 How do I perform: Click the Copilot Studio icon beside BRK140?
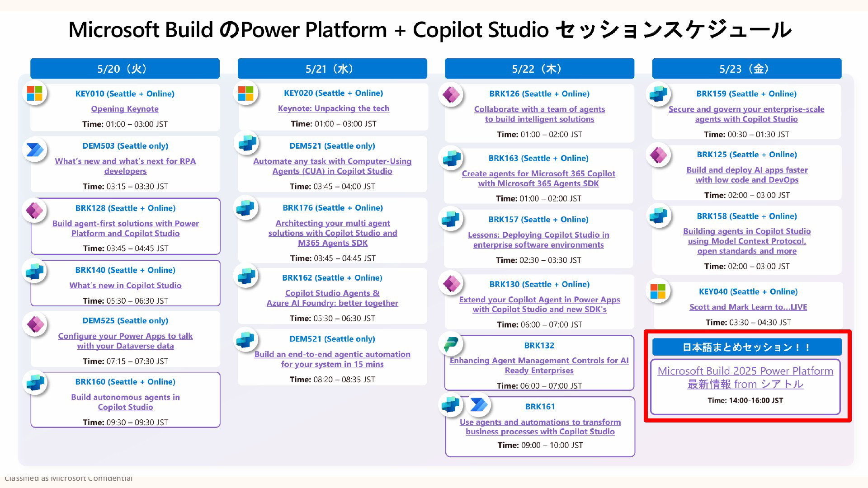tap(35, 272)
